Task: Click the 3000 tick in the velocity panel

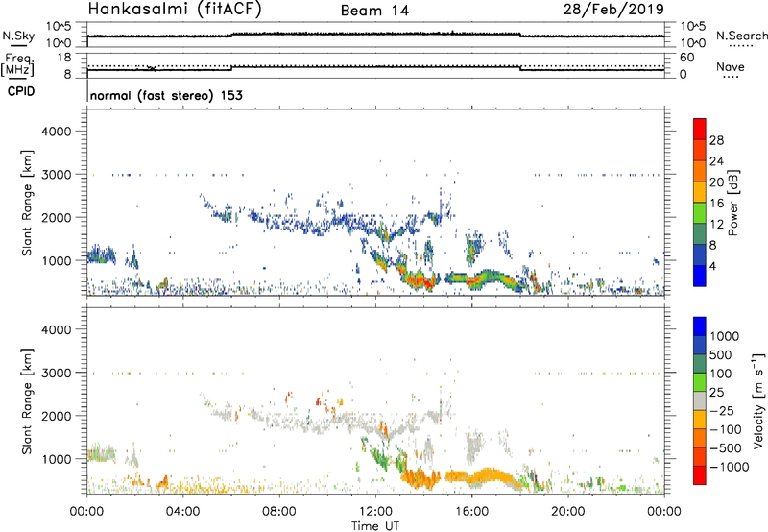Action: [56, 374]
